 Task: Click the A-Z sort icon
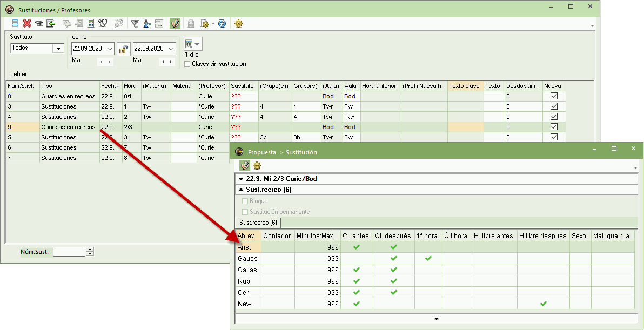click(147, 23)
